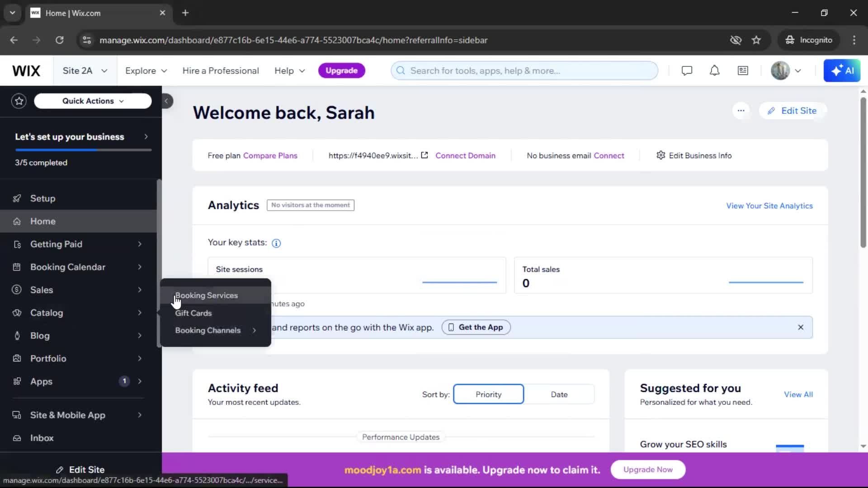This screenshot has height=488, width=868.
Task: Click the Booking Calendar icon
Action: (x=17, y=267)
